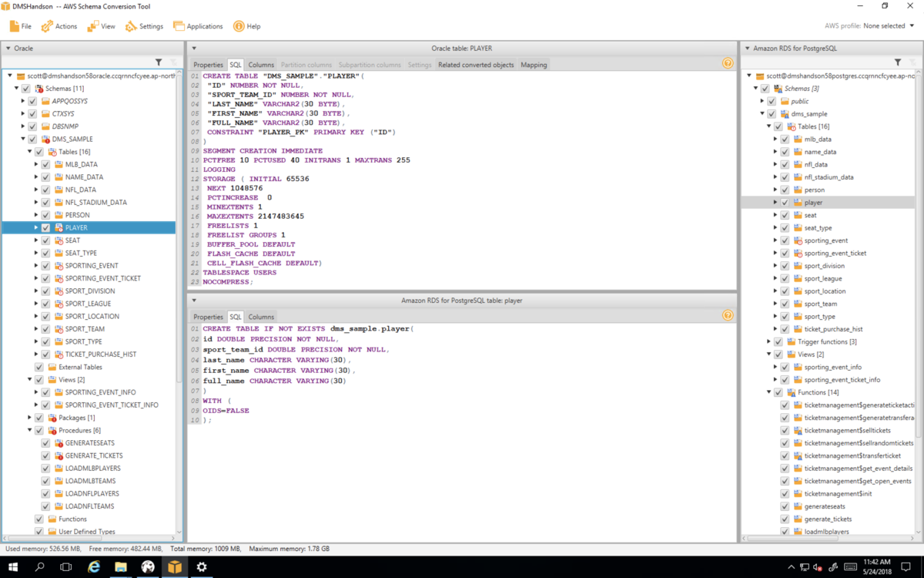Screen dimensions: 924x578
Task: Click the PostgreSQL tree horizontal scrollbar
Action: click(793, 537)
